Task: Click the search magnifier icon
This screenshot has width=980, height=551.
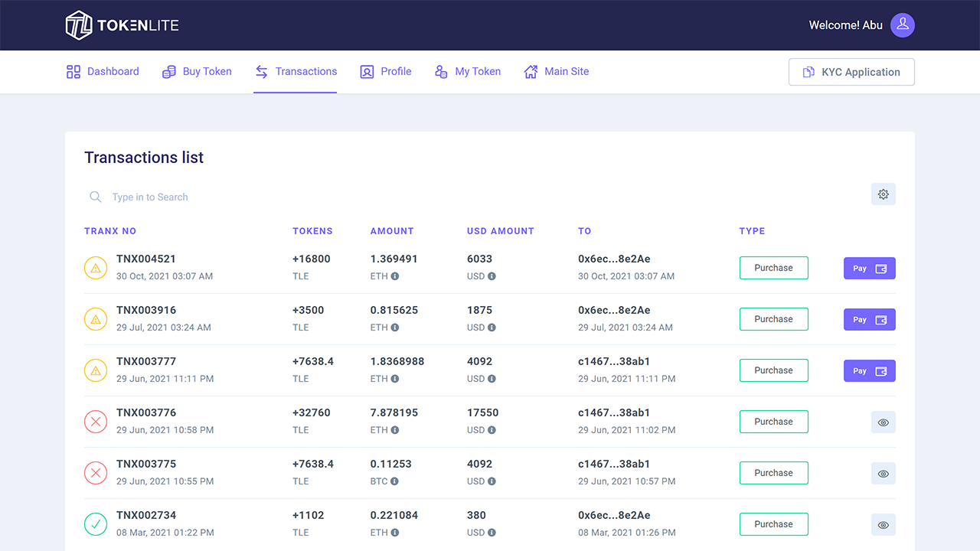Action: tap(95, 197)
